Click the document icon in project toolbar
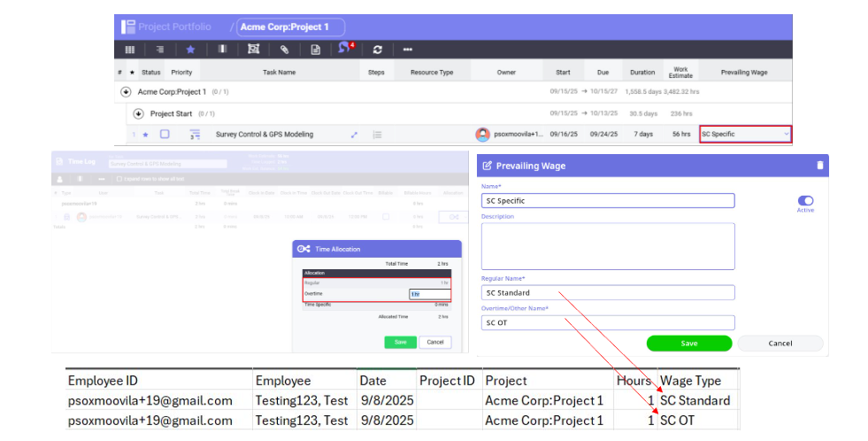868x441 pixels. (x=315, y=50)
